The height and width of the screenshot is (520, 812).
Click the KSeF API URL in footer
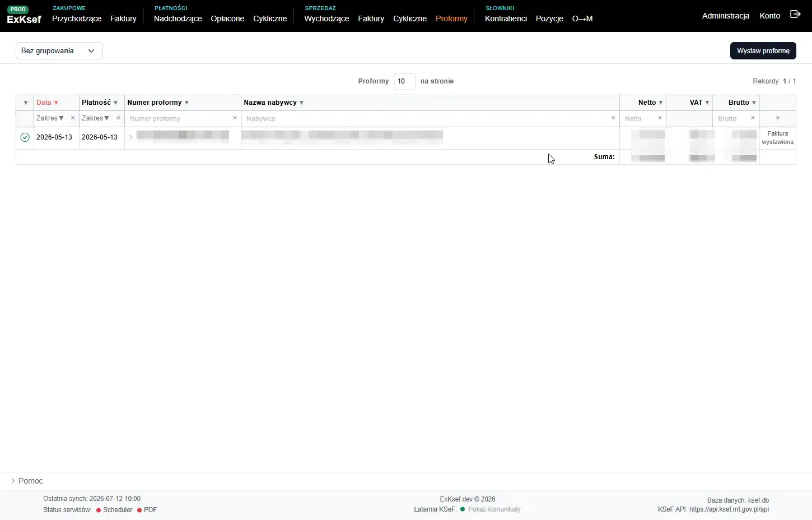[729, 509]
